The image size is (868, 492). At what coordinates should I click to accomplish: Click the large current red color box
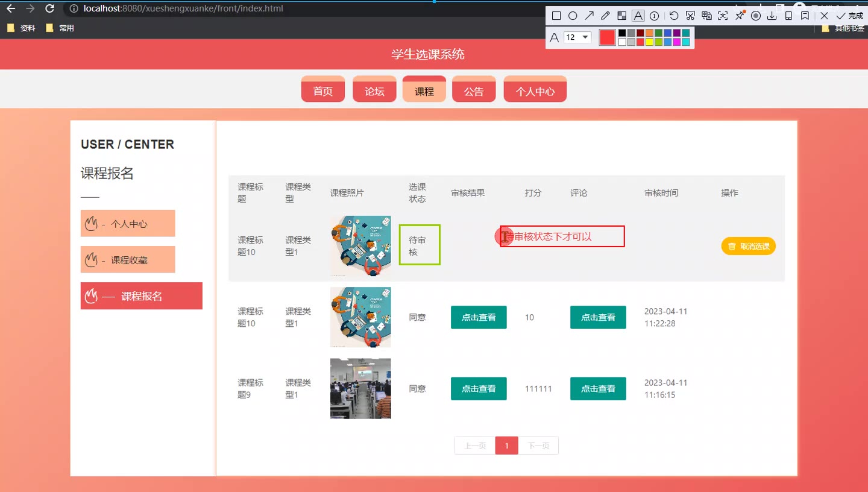[x=608, y=37]
